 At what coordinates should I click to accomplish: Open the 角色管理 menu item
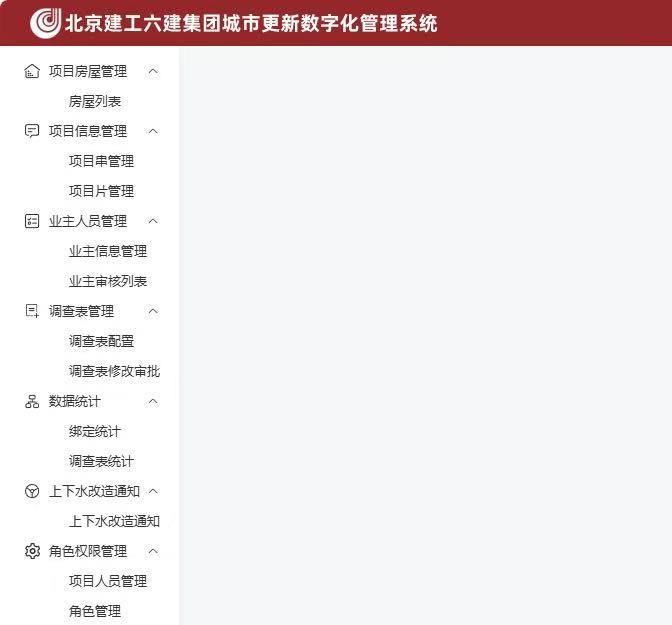[x=95, y=611]
